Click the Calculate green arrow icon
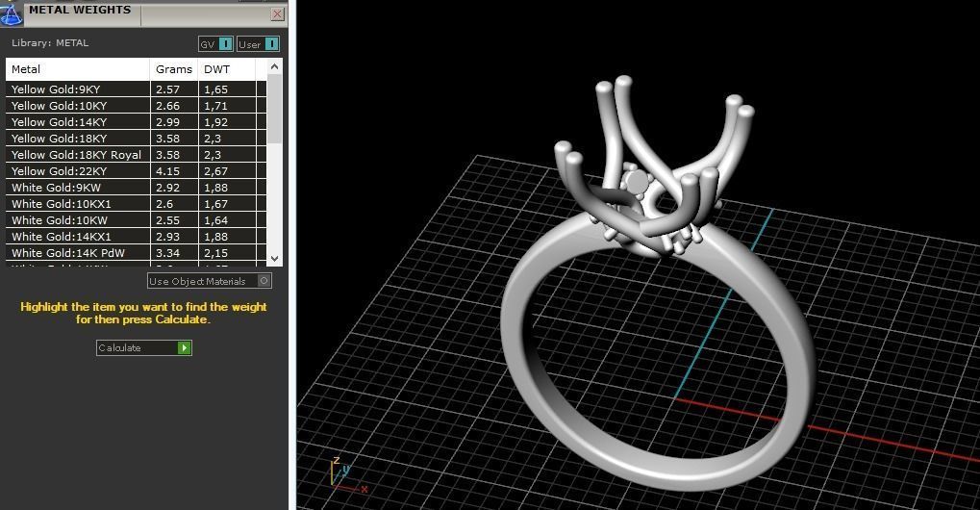The image size is (980, 510). [184, 348]
